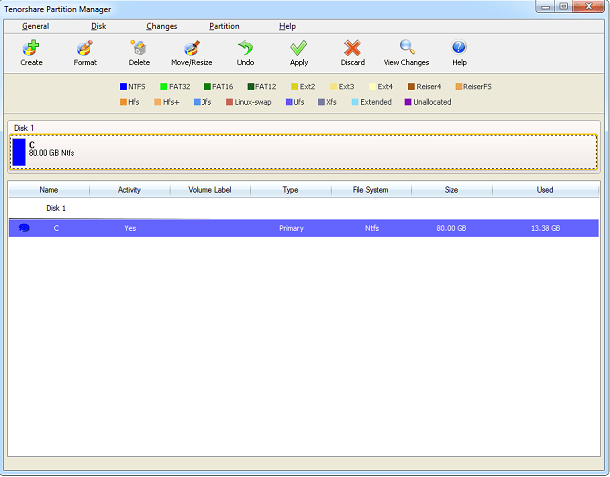Click the NTFS blue legend swatch
The width and height of the screenshot is (610, 477).
tap(123, 86)
